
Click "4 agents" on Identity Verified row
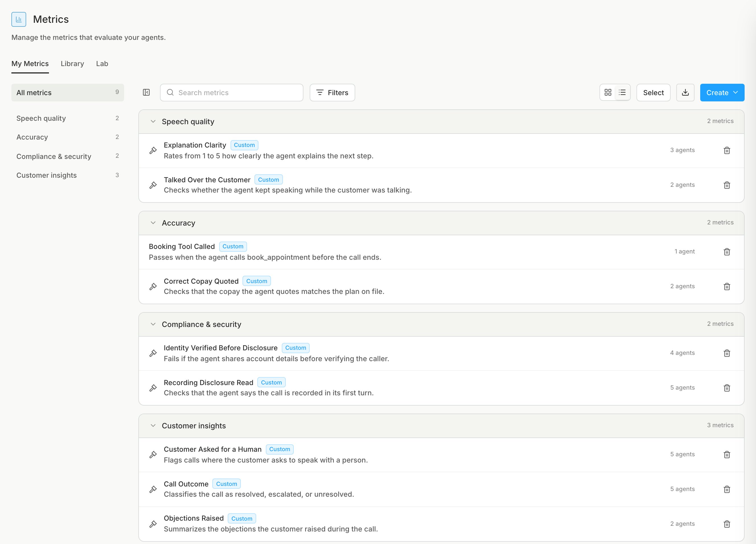pos(682,353)
